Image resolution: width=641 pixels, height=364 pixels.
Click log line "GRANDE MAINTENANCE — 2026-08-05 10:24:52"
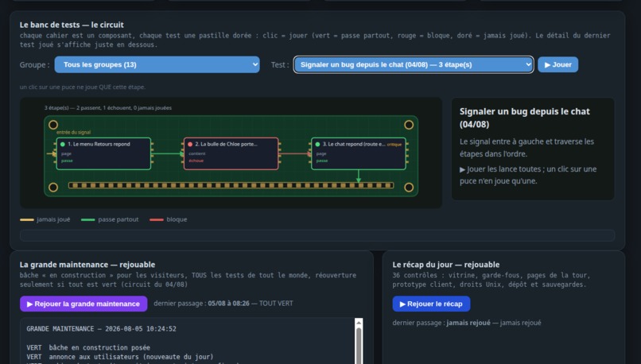[101, 329]
